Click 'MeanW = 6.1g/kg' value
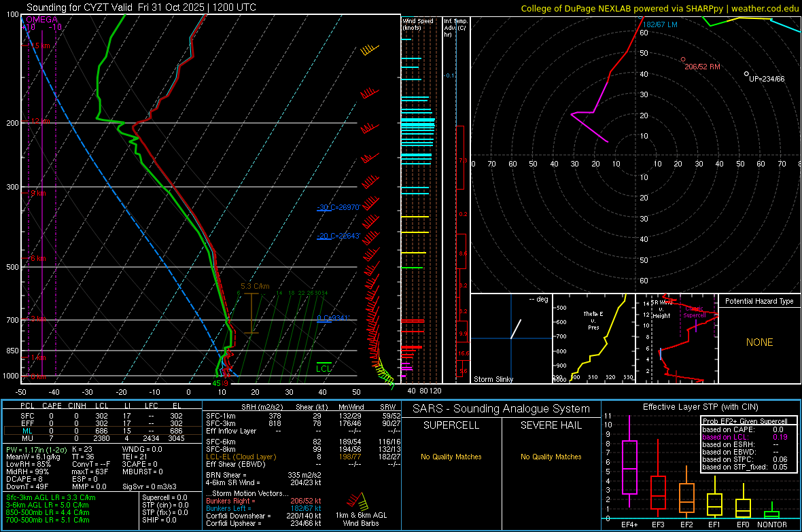This screenshot has height=532, width=802. (33, 457)
